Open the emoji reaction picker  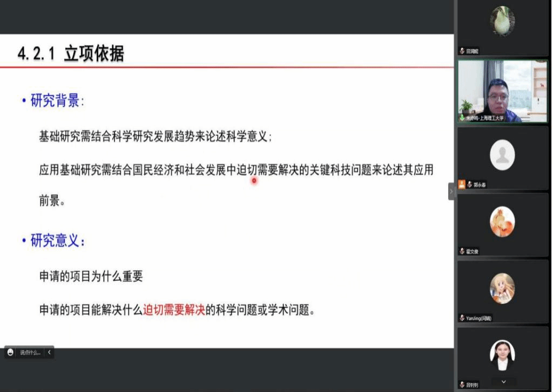(x=10, y=352)
